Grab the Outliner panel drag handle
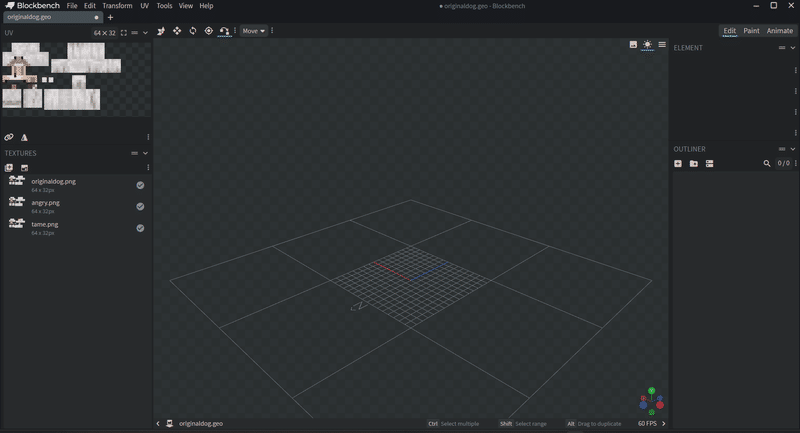The width and height of the screenshot is (800, 433). 782,149
